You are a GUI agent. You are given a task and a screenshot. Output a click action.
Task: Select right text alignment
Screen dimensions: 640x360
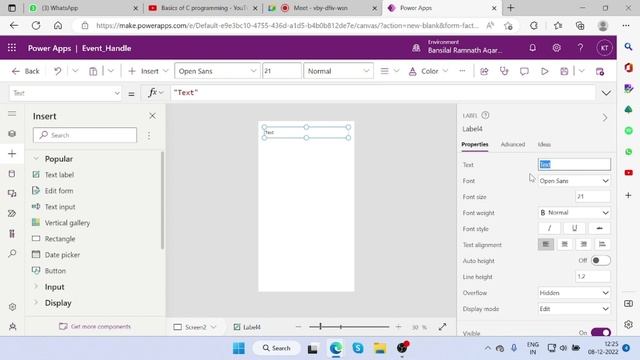click(x=584, y=244)
